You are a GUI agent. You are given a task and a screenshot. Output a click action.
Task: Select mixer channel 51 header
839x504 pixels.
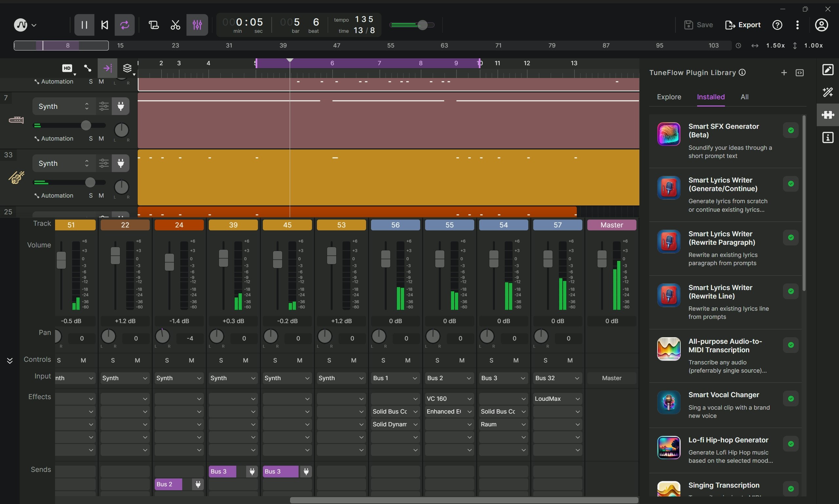coord(75,225)
